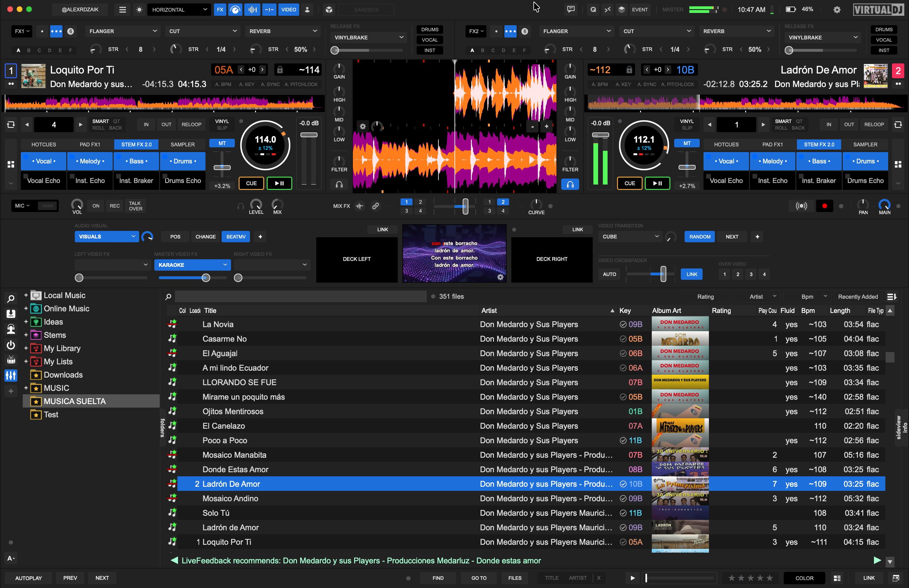The height and width of the screenshot is (588, 909).
Task: Toggle master tempo MT on deck 1
Action: click(222, 144)
